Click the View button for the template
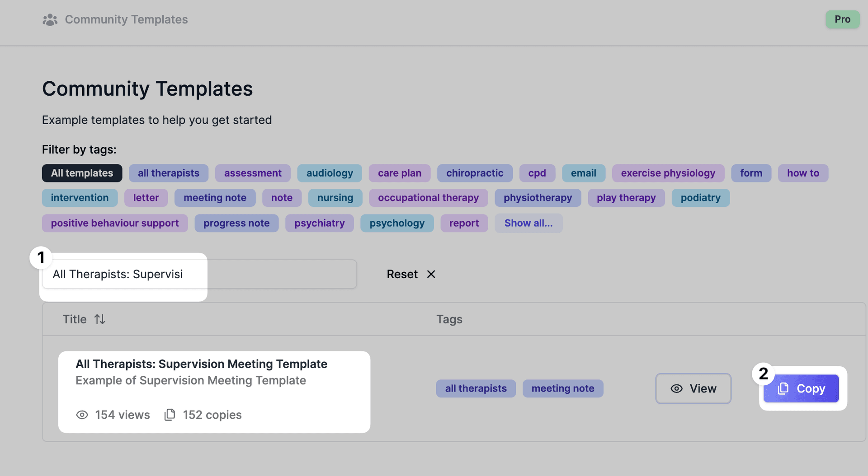868x476 pixels. click(693, 388)
